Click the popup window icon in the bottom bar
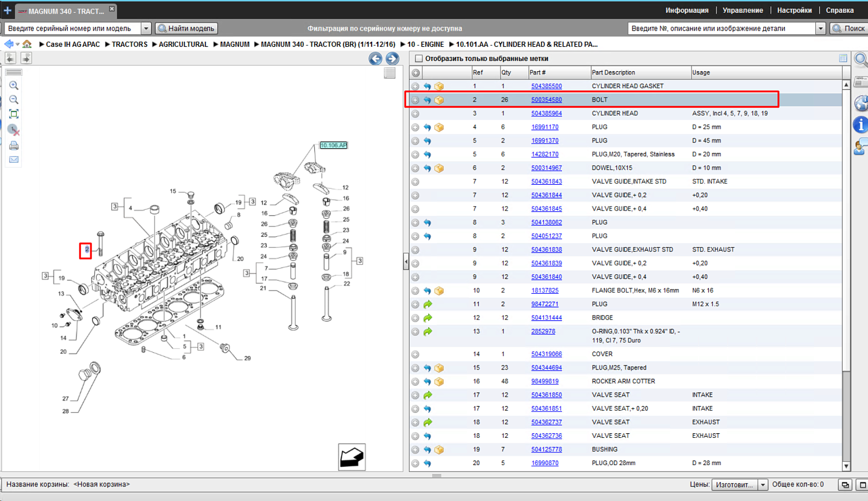Viewport: 868px width, 501px height. [845, 485]
